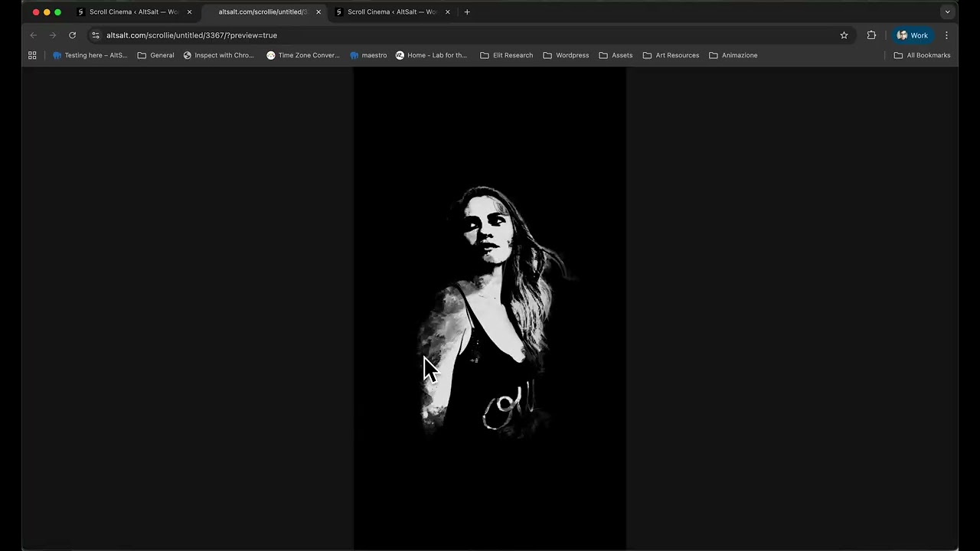The width and height of the screenshot is (980, 551).
Task: Open Home - Lab for the... bookmark
Action: pyautogui.click(x=431, y=55)
